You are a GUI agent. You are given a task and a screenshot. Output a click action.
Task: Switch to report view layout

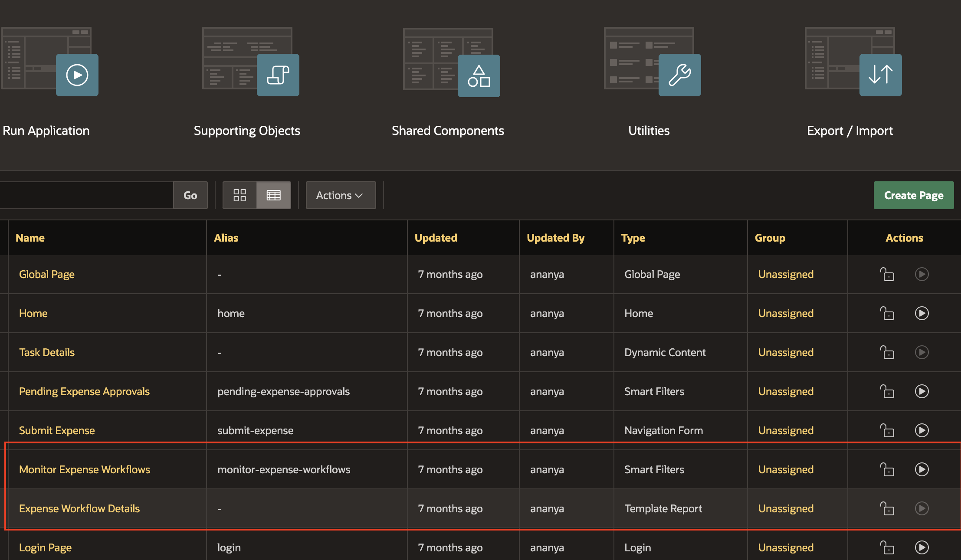click(x=274, y=195)
